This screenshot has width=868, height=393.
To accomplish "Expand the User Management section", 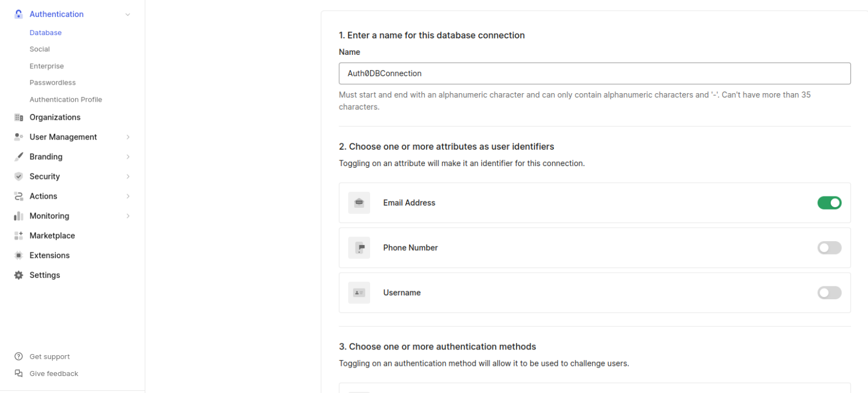I will [x=128, y=137].
